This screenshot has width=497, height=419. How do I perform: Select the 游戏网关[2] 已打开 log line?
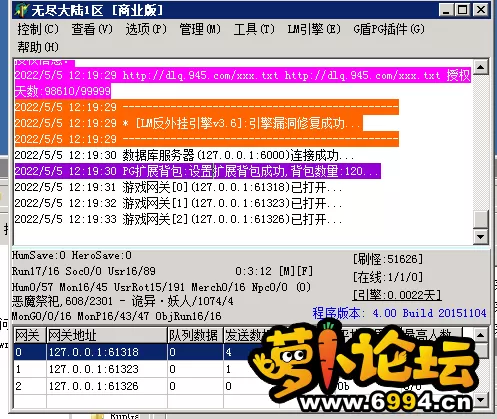coord(178,219)
